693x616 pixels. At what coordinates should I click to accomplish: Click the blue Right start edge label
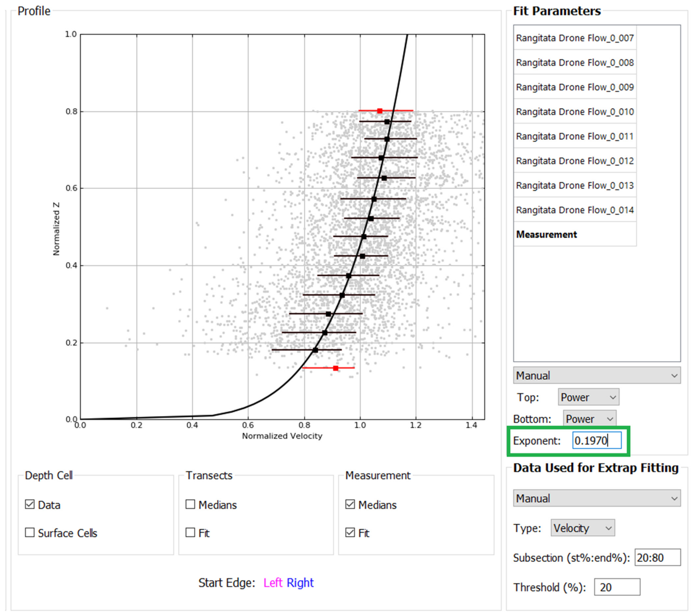tap(300, 583)
